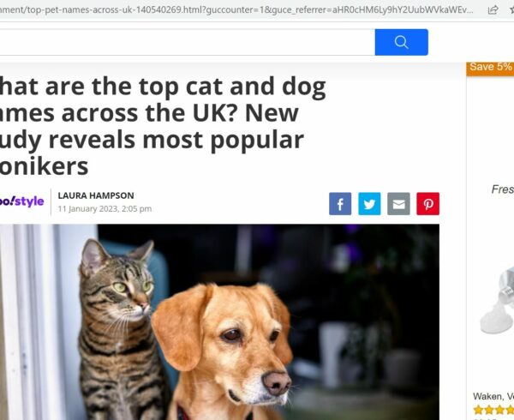514x420 pixels.
Task: Click the toothpaste tube product image
Action: coord(497,300)
